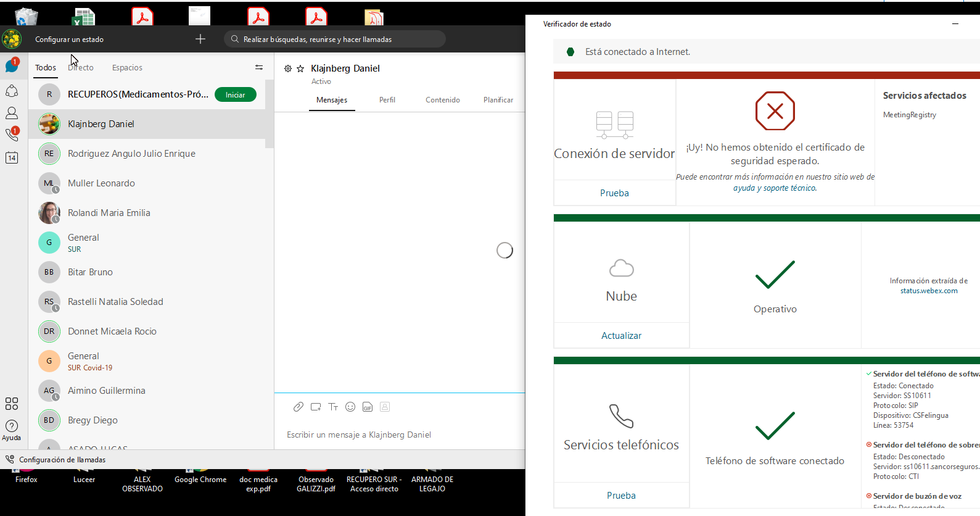Click Actualizar under Nube

(x=621, y=336)
